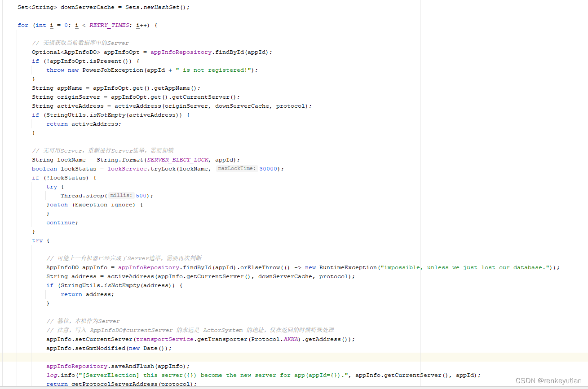Image resolution: width=588 pixels, height=389 pixels.
Task: Click the comment mentioning AppInfoDO#currentServer
Action: 190,330
